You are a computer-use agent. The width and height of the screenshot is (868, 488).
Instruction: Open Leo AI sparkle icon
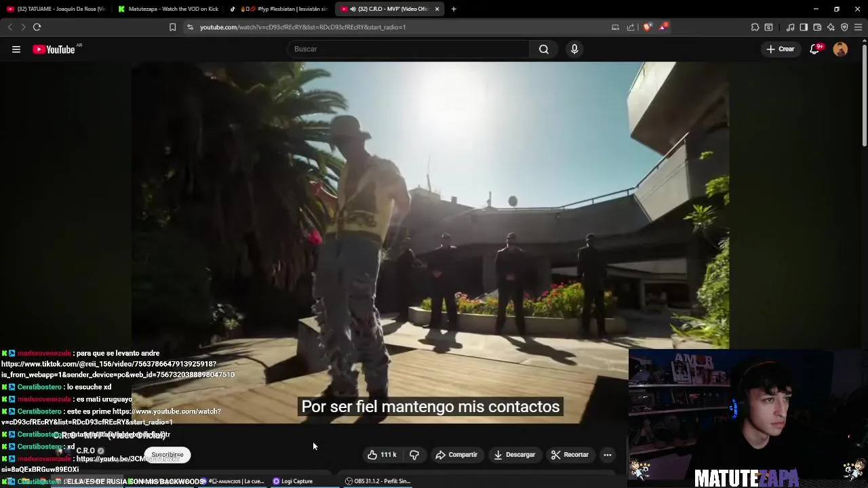click(831, 27)
